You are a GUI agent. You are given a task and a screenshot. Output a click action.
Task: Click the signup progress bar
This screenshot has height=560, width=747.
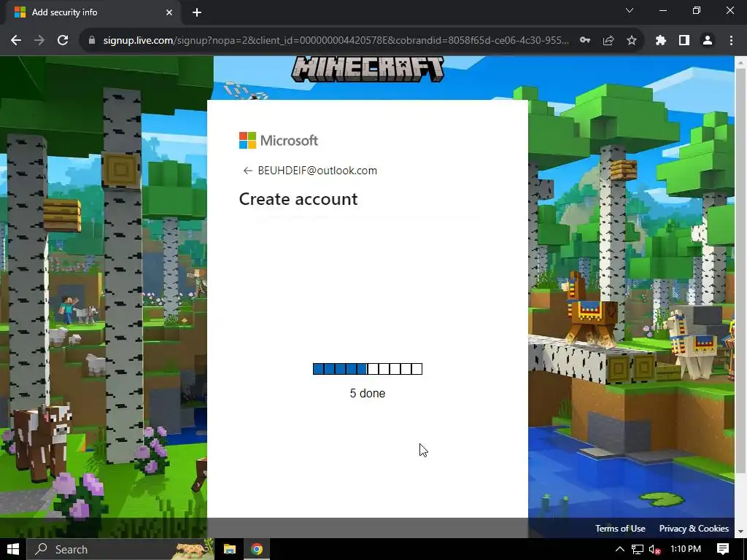pos(368,368)
